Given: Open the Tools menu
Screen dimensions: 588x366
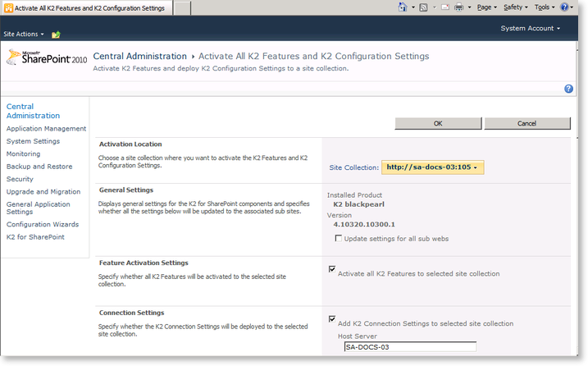Looking at the screenshot, I should point(545,7).
